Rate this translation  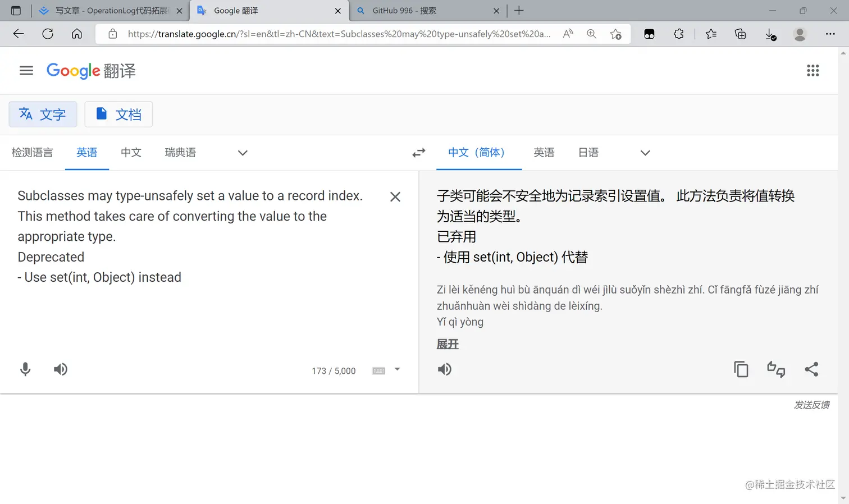pyautogui.click(x=776, y=369)
